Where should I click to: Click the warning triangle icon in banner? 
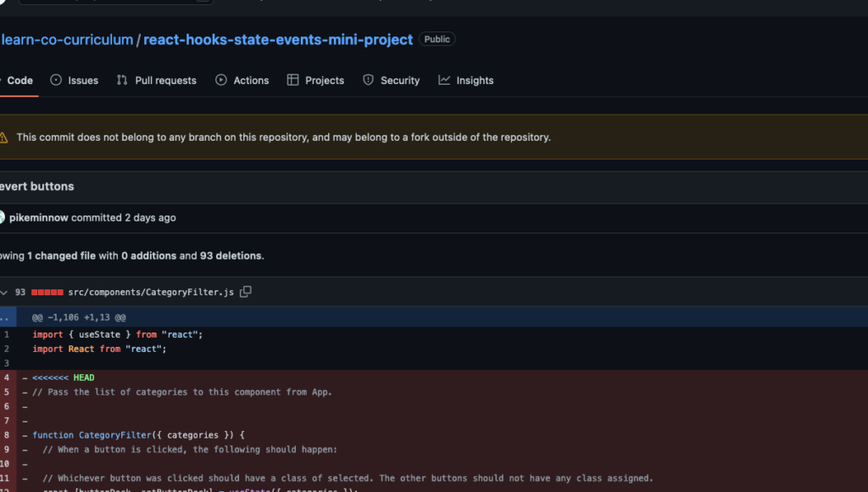pyautogui.click(x=3, y=137)
